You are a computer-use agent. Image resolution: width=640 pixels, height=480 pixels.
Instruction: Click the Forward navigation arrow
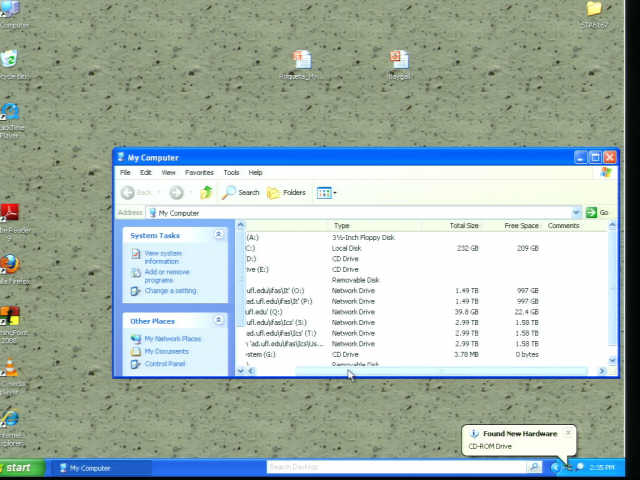click(x=176, y=192)
